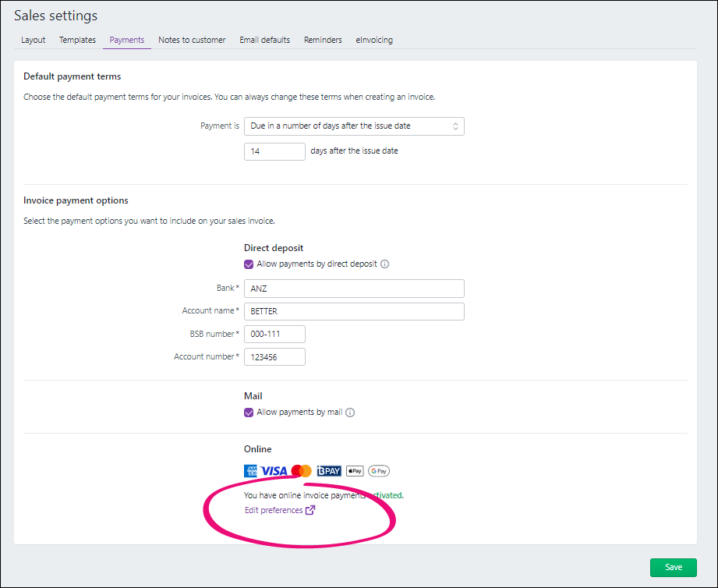Click info icon beside direct deposit option
The height and width of the screenshot is (588, 718).
(x=384, y=264)
